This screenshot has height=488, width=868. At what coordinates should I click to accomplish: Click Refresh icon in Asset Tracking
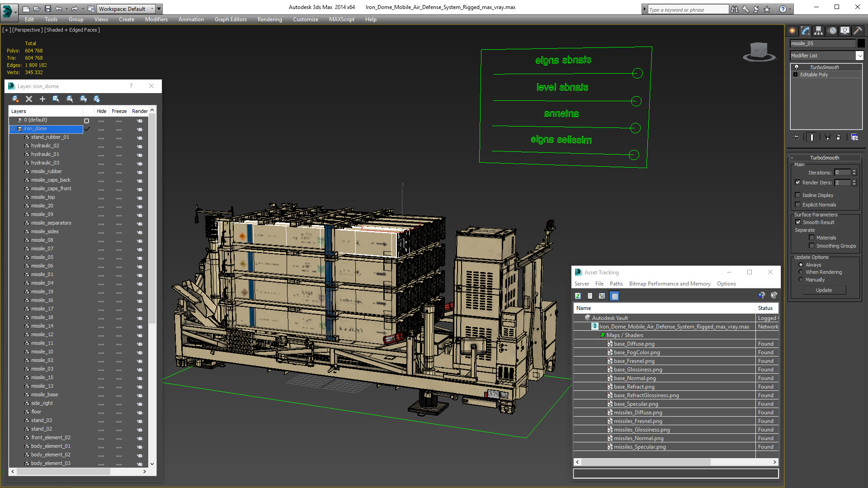578,296
